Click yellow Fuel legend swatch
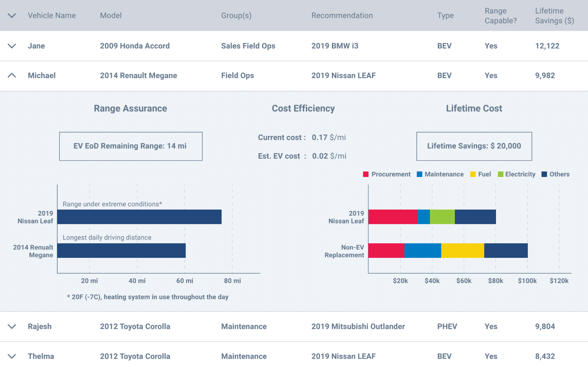Viewport: 588px width, 365px height. pos(473,174)
